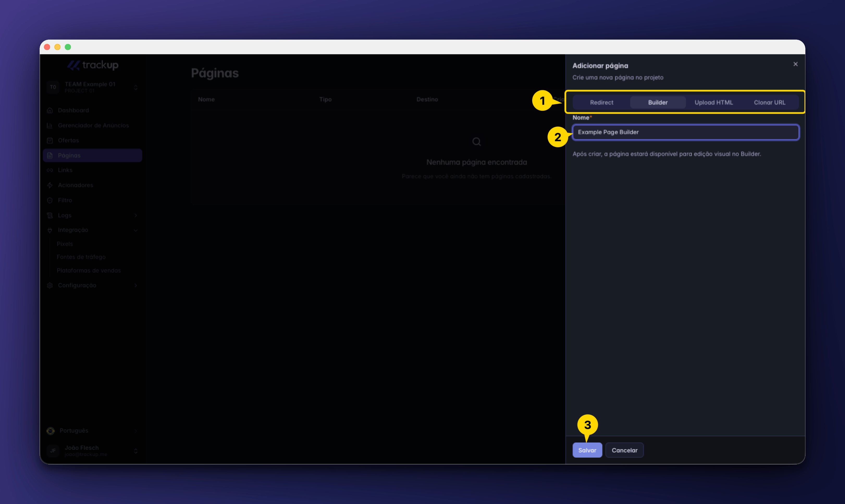Collapse the Integração submenu chevron
This screenshot has width=845, height=504.
135,230
